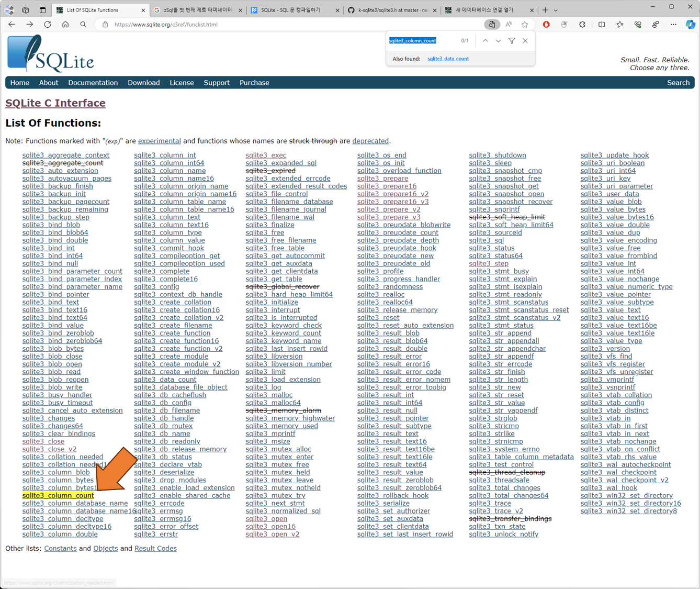Switch to the k-sqlite3 GitHub tab
This screenshot has height=589, width=700.
pyautogui.click(x=391, y=10)
